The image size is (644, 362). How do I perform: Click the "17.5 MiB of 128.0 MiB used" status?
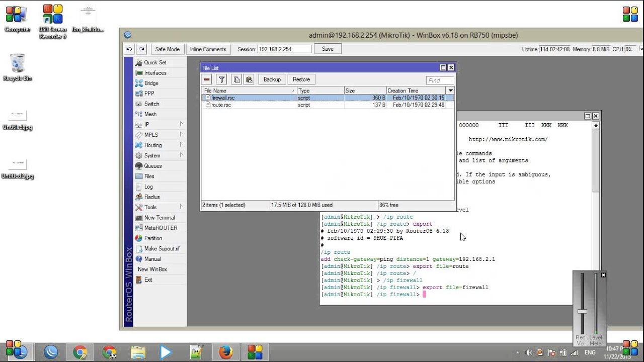[302, 205]
